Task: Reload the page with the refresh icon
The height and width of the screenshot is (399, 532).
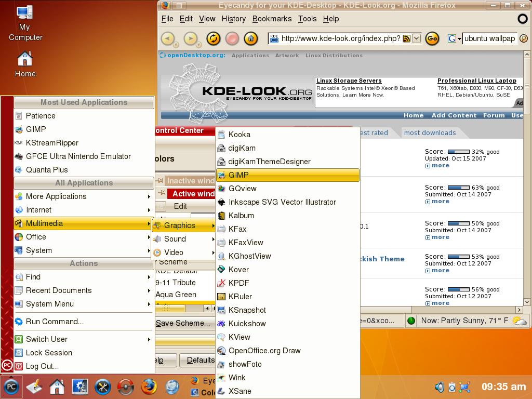Action: pos(213,38)
